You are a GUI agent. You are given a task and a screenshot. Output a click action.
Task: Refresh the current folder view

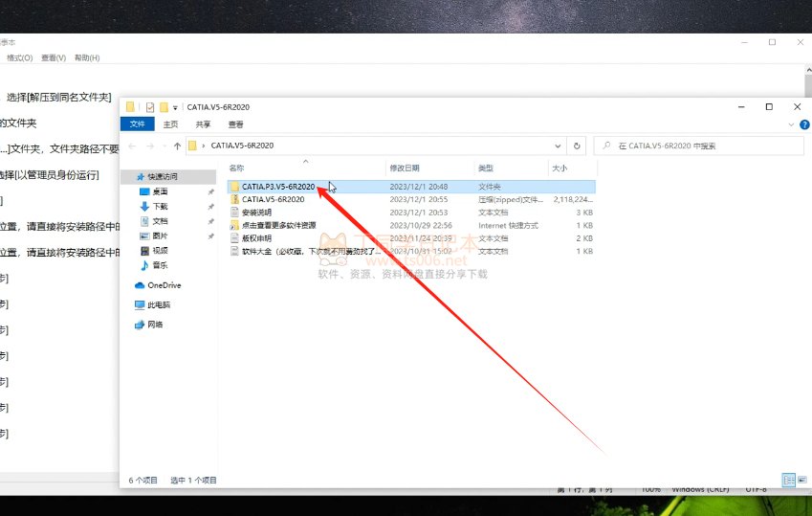[577, 146]
